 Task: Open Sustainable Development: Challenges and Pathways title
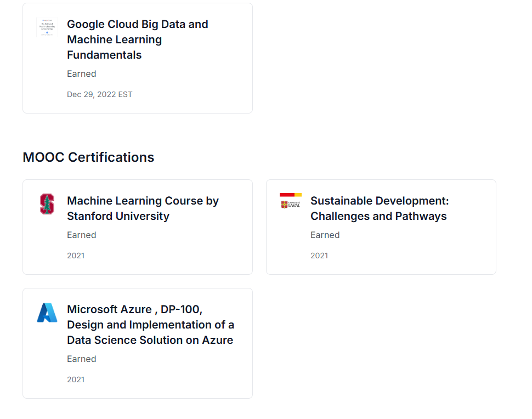(x=379, y=208)
